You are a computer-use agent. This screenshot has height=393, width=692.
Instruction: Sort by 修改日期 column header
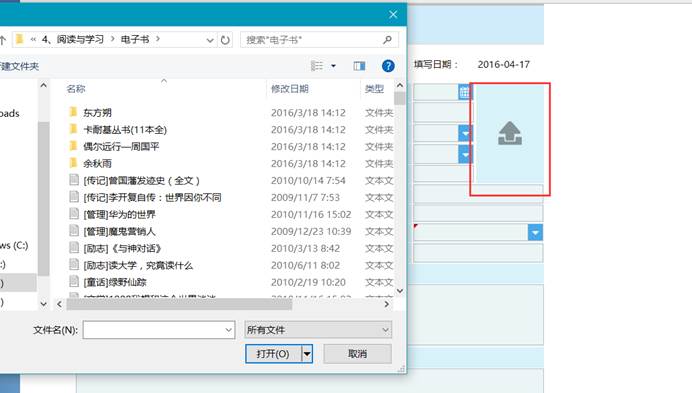click(290, 89)
